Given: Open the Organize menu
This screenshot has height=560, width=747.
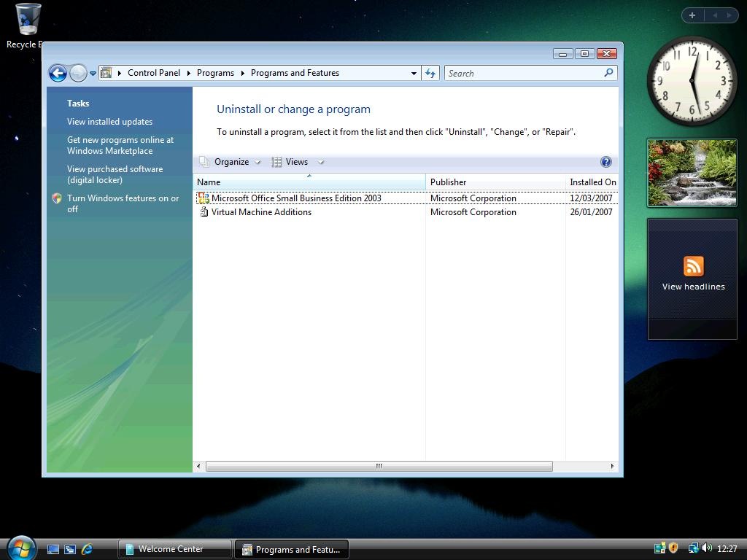Looking at the screenshot, I should click(x=231, y=162).
